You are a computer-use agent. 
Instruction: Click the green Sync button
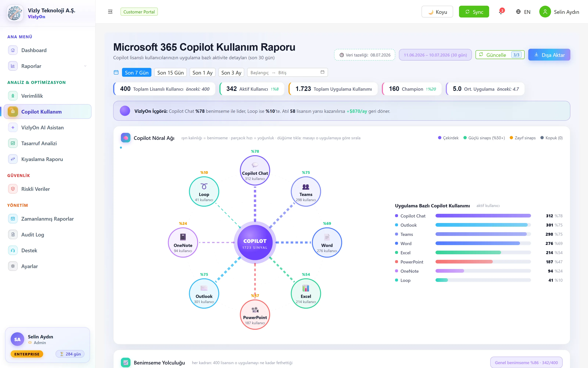[474, 12]
